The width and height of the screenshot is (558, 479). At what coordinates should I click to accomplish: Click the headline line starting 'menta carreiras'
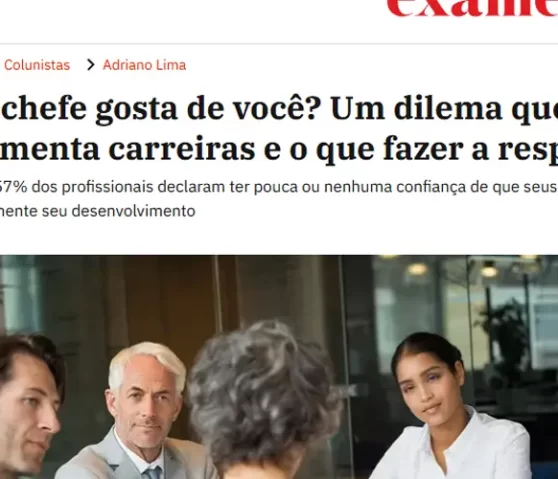[279, 149]
